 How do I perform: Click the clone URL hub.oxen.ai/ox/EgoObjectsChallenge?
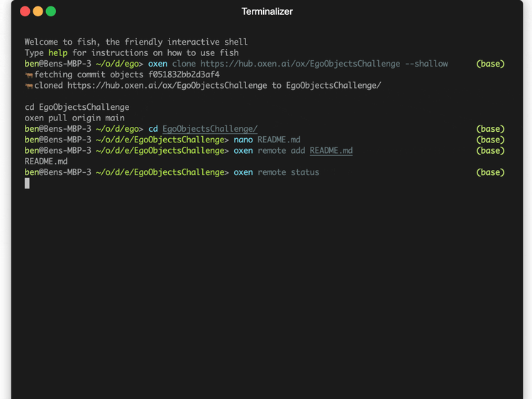click(300, 64)
